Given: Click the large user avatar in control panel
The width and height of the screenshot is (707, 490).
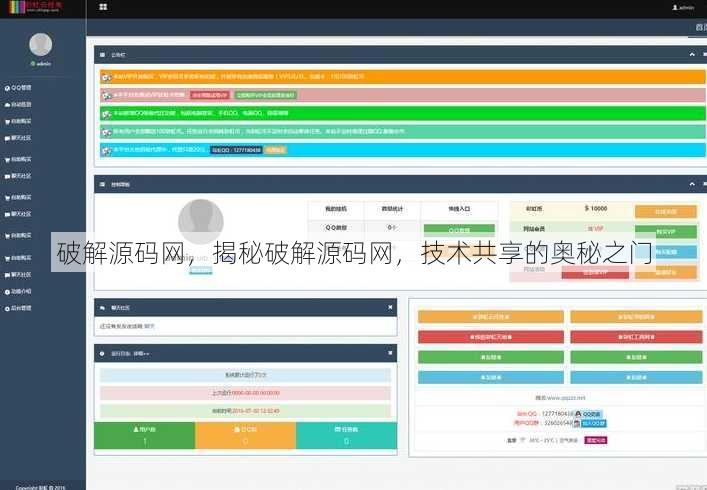Looking at the screenshot, I should pos(201,222).
